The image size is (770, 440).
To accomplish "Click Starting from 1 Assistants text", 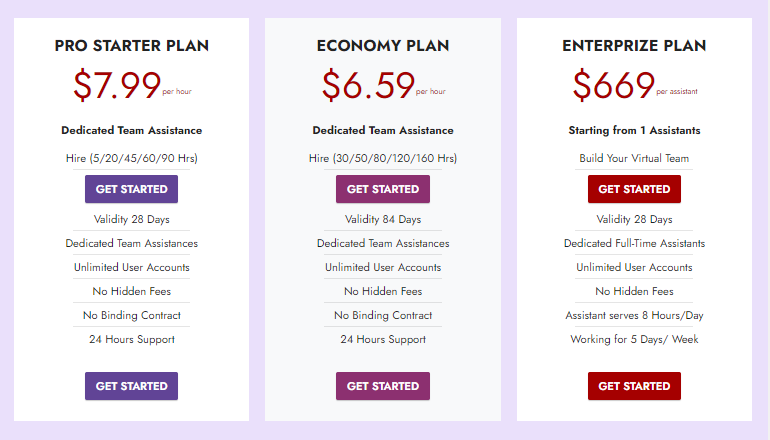I will click(x=634, y=130).
